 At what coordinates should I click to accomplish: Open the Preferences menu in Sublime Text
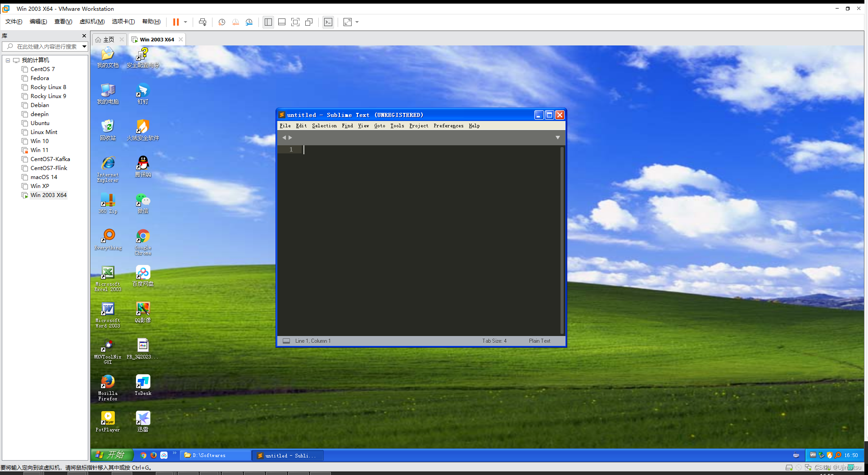(448, 126)
